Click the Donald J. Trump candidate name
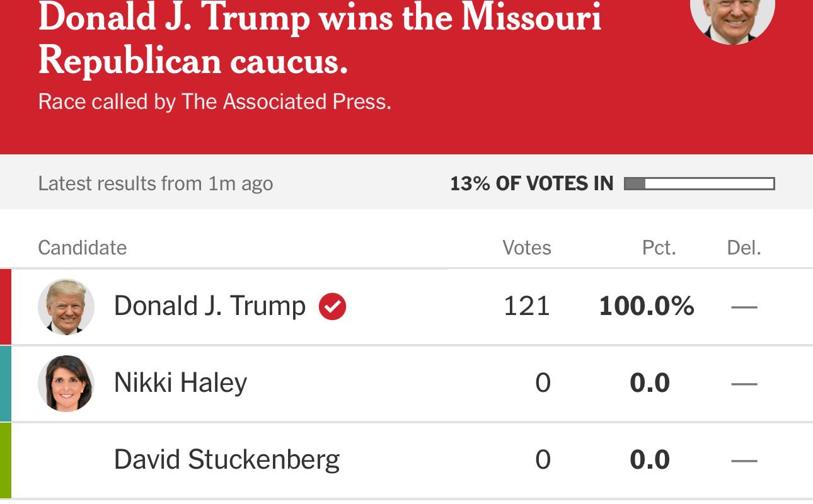The image size is (813, 504). 209,307
